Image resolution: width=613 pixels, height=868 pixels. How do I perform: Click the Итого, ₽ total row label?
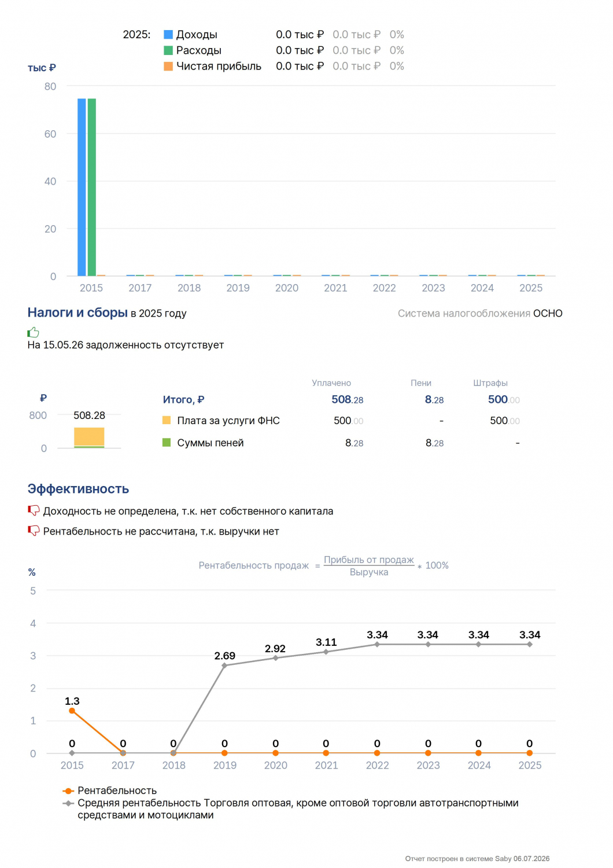point(183,399)
